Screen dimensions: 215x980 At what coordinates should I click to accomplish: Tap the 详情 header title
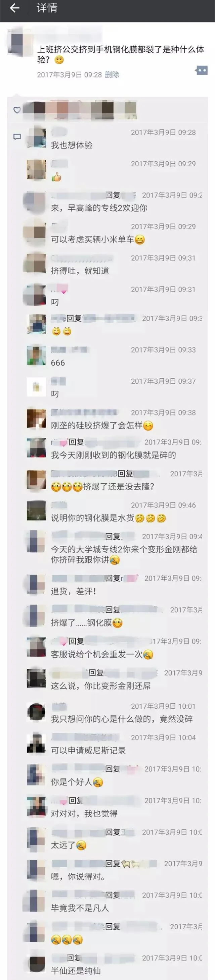(47, 8)
